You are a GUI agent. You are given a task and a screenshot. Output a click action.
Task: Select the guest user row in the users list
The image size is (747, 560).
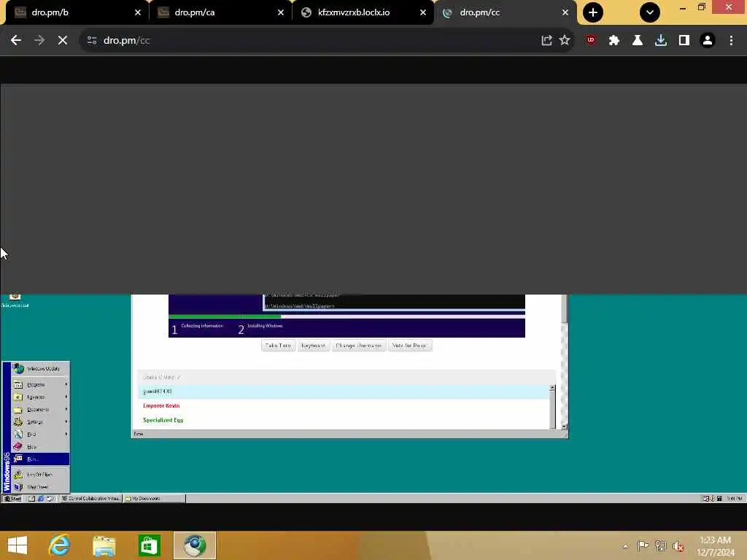(343, 392)
